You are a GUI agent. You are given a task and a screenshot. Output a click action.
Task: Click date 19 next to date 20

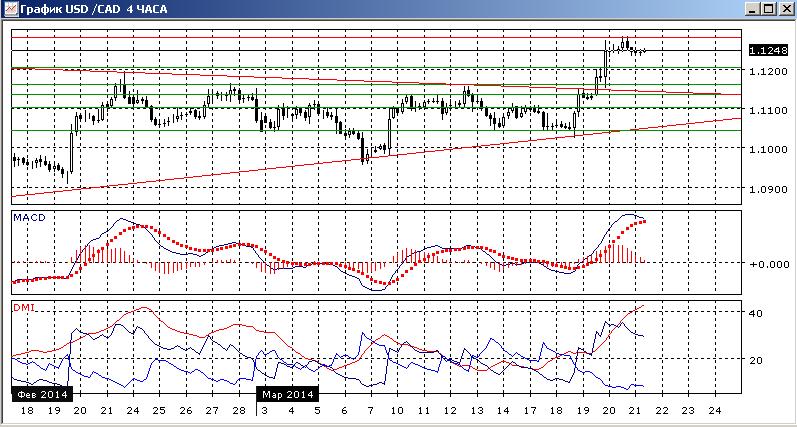[582, 411]
